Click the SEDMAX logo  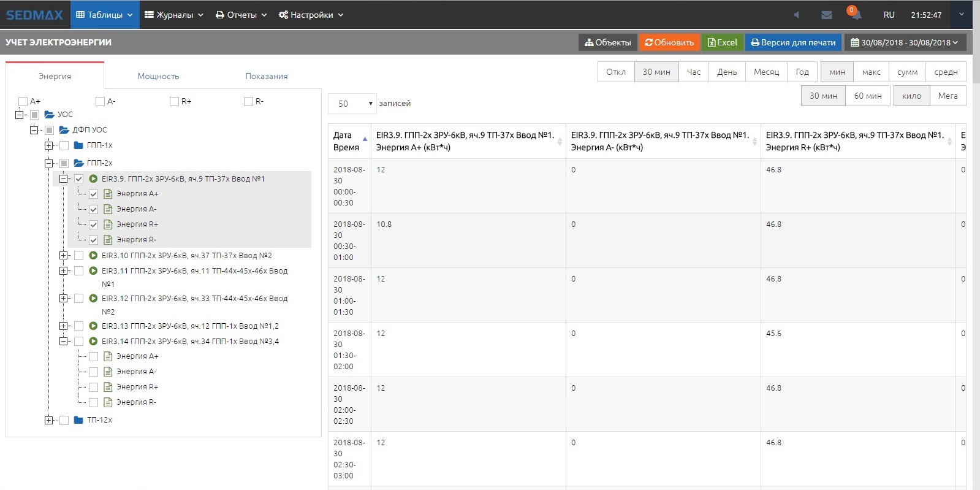tap(34, 15)
